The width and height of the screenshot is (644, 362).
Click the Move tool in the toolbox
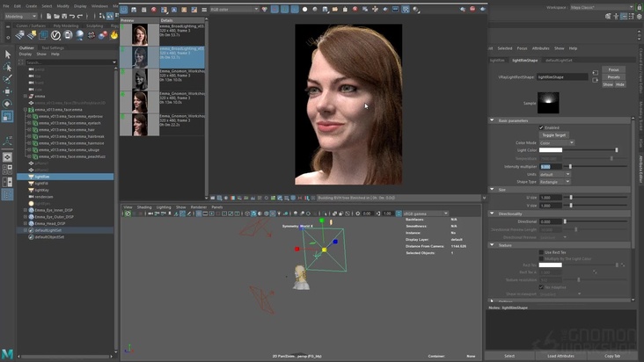click(7, 91)
